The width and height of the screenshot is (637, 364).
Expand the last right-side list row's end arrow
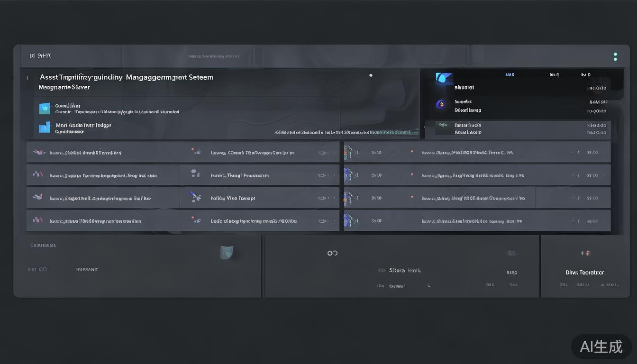pos(579,221)
